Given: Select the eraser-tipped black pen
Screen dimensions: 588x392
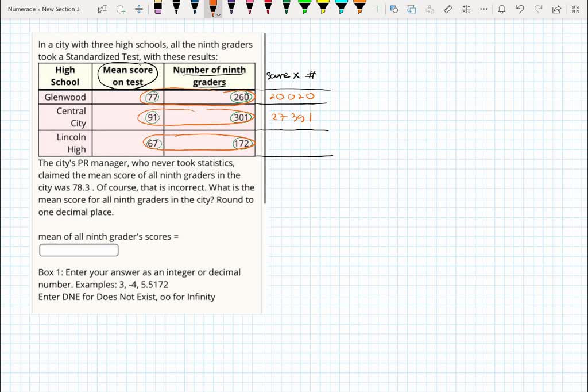Looking at the screenshot, I should pyautogui.click(x=158, y=9).
